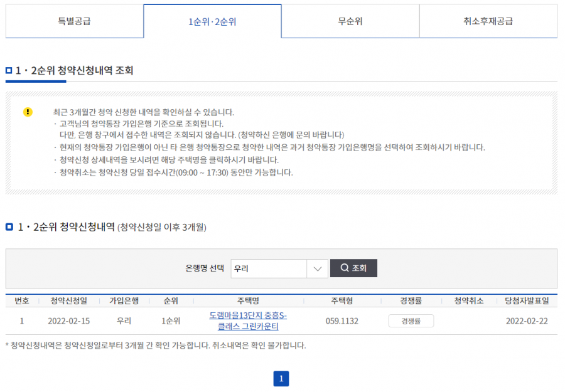The image size is (565, 392).
Task: Click the 경쟁률 button in row 1
Action: pos(411,320)
